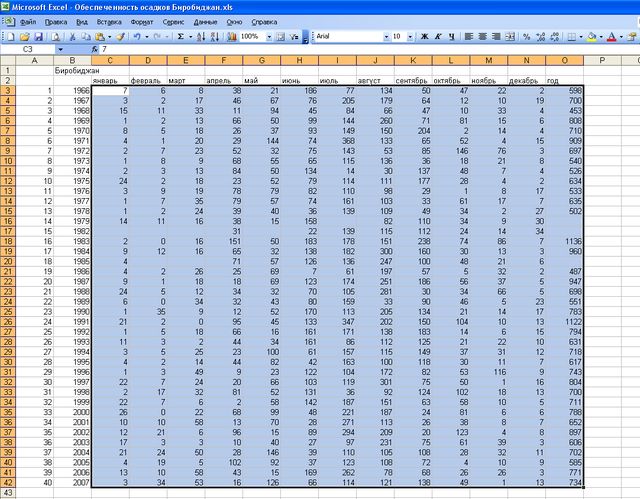Open the Вставка menu
This screenshot has width=640, height=499.
(x=109, y=22)
